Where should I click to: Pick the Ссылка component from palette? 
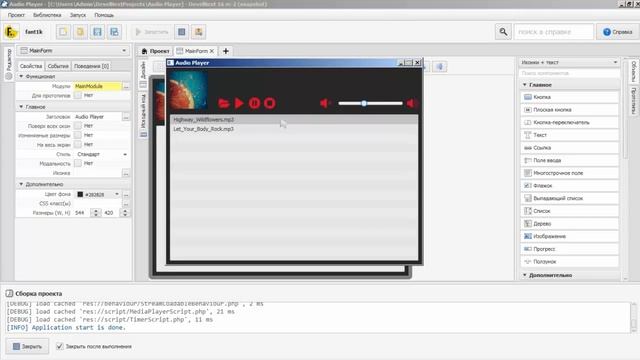coord(569,148)
